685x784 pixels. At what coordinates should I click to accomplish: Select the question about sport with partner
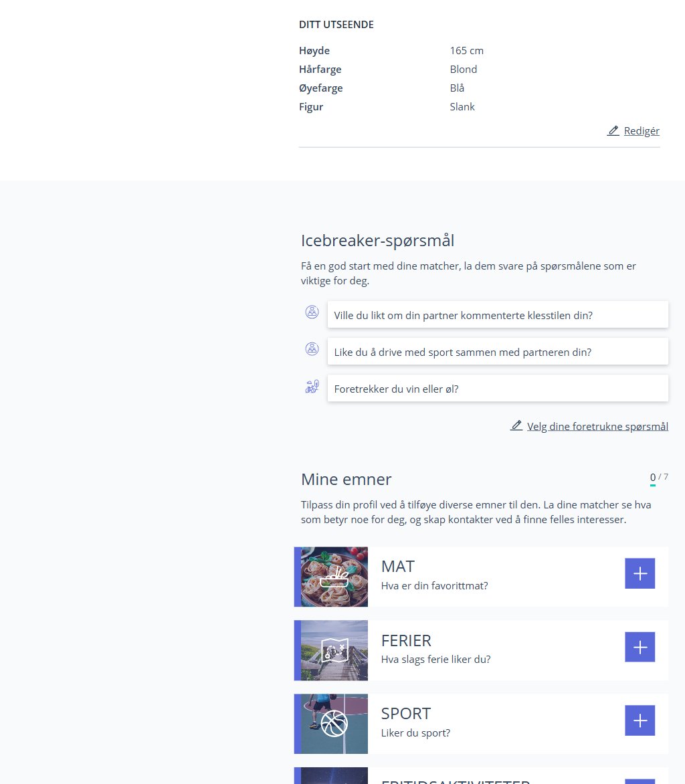point(498,352)
